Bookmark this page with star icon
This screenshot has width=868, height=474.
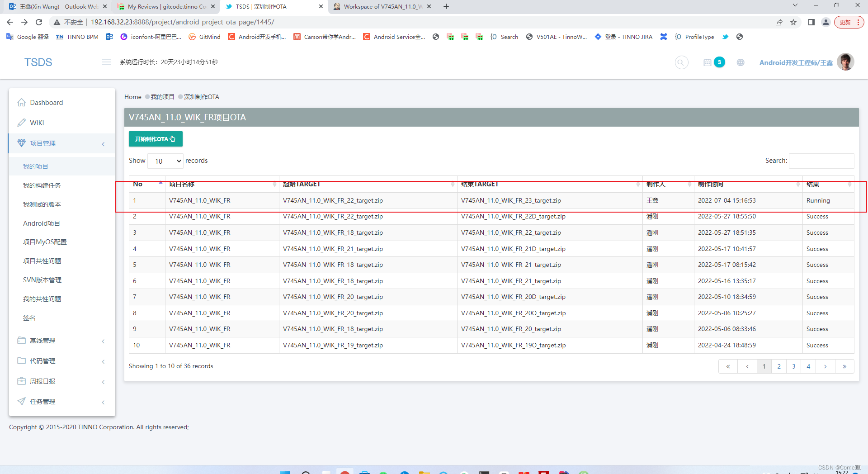click(793, 22)
